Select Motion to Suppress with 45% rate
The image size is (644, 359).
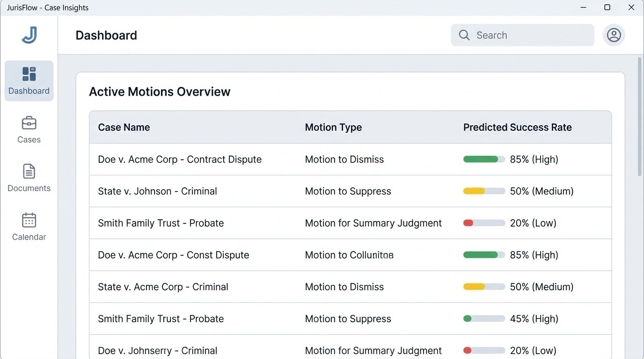point(348,319)
